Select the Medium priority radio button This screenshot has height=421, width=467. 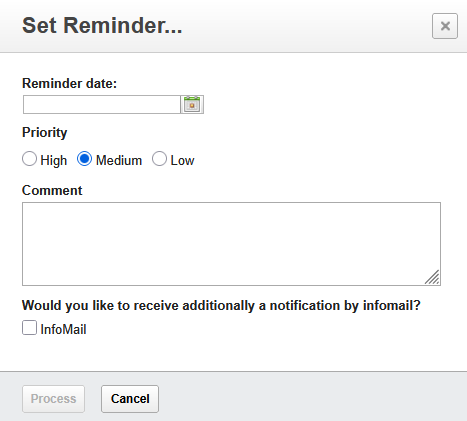click(x=84, y=159)
